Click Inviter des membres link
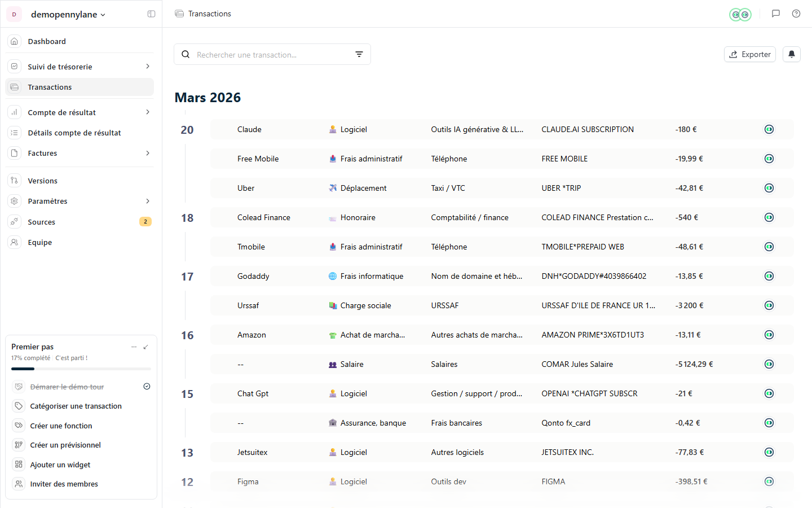Image resolution: width=812 pixels, height=508 pixels. pyautogui.click(x=64, y=484)
